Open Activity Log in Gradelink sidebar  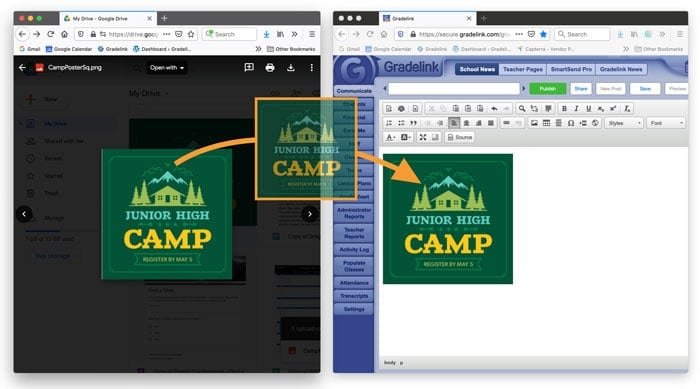point(354,250)
